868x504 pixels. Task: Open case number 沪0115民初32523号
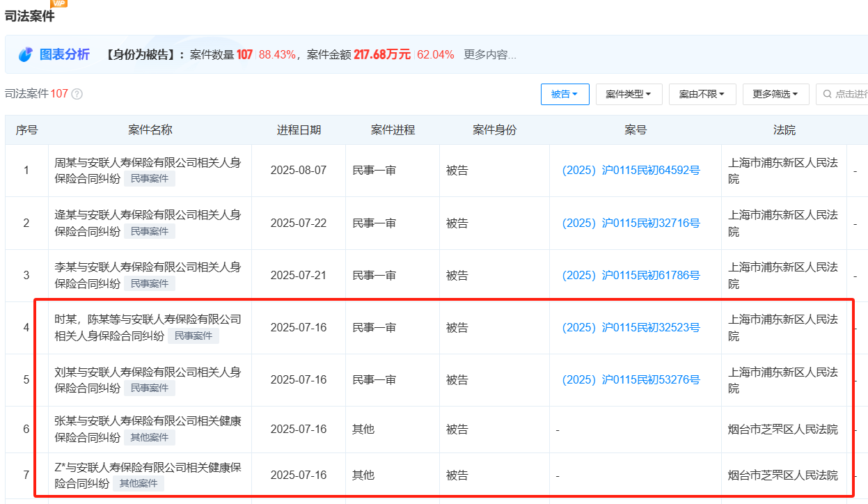coord(629,327)
